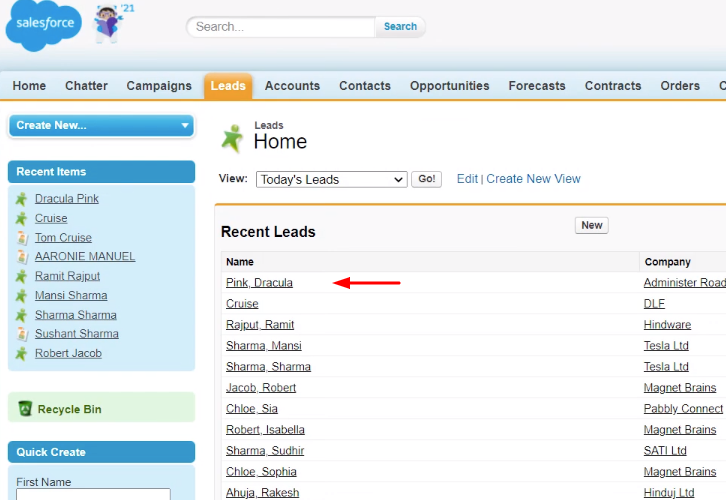Open lead Robert, Isabella
This screenshot has height=500, width=726.
tap(265, 430)
